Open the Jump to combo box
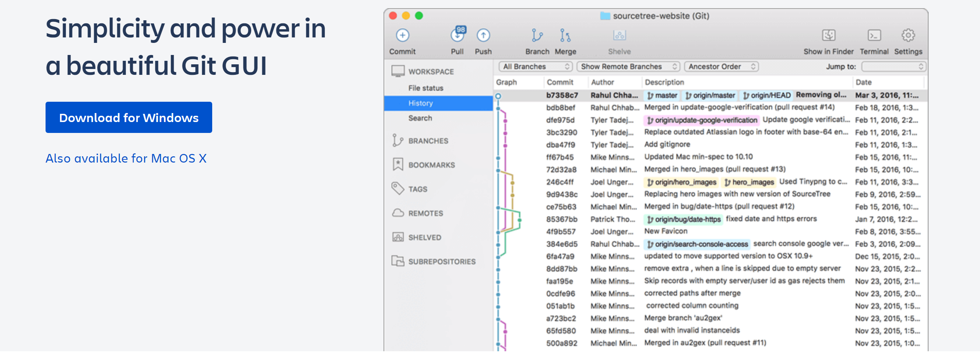 [x=894, y=67]
